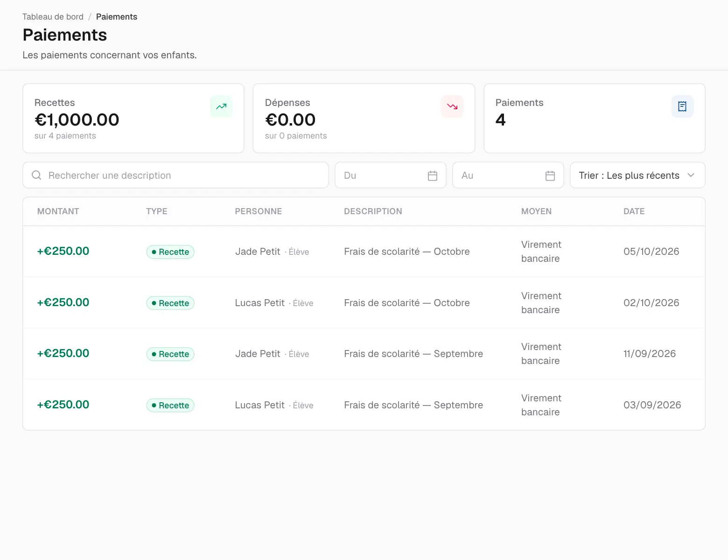Select Lucas Petit in the 02/10/2026 row
Viewport: 728px width, 560px height.
pyautogui.click(x=260, y=303)
